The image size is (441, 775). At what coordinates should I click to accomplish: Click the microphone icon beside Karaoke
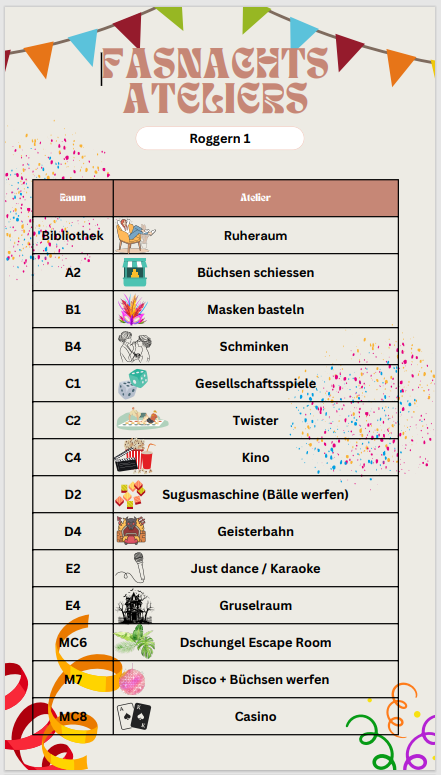coord(130,567)
